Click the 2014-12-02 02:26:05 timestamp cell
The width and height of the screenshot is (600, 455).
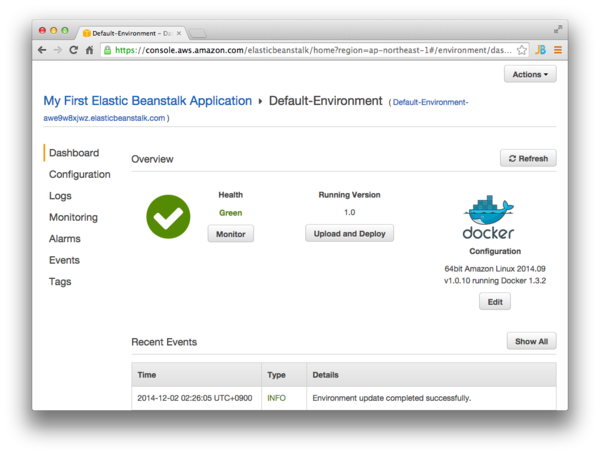pos(195,398)
